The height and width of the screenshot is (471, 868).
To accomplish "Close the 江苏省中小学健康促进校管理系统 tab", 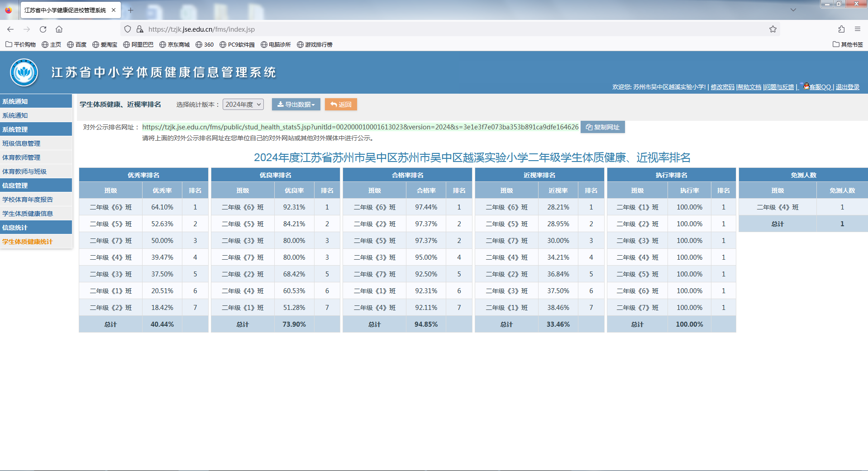I will [114, 10].
